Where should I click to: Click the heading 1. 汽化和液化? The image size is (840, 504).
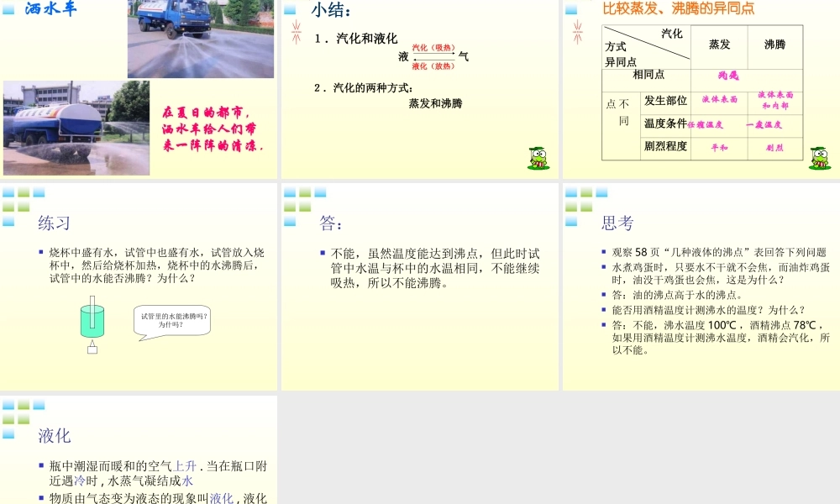click(x=356, y=39)
